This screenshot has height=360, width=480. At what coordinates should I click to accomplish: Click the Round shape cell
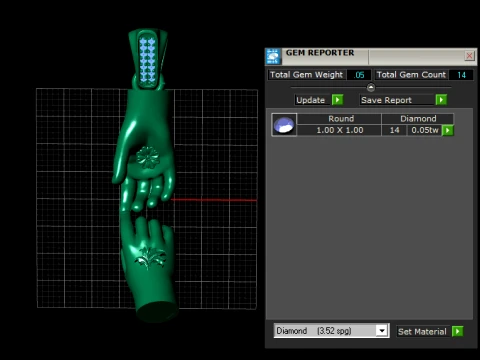339,119
